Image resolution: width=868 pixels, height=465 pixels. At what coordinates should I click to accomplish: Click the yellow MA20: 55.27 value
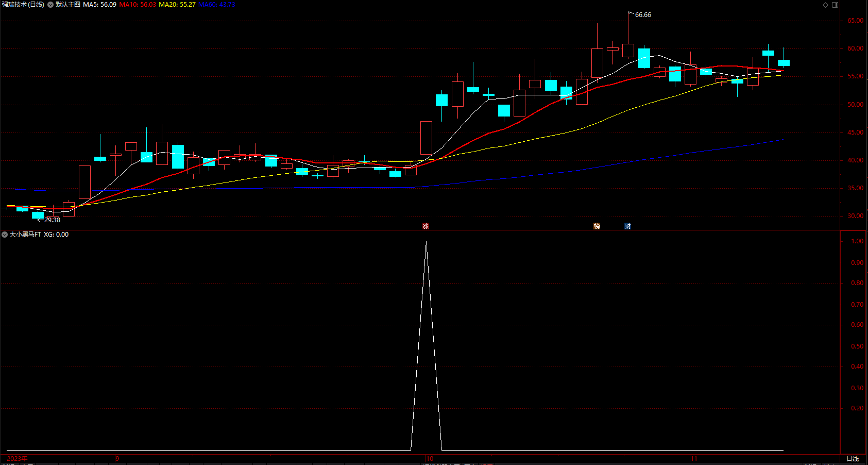tap(177, 5)
